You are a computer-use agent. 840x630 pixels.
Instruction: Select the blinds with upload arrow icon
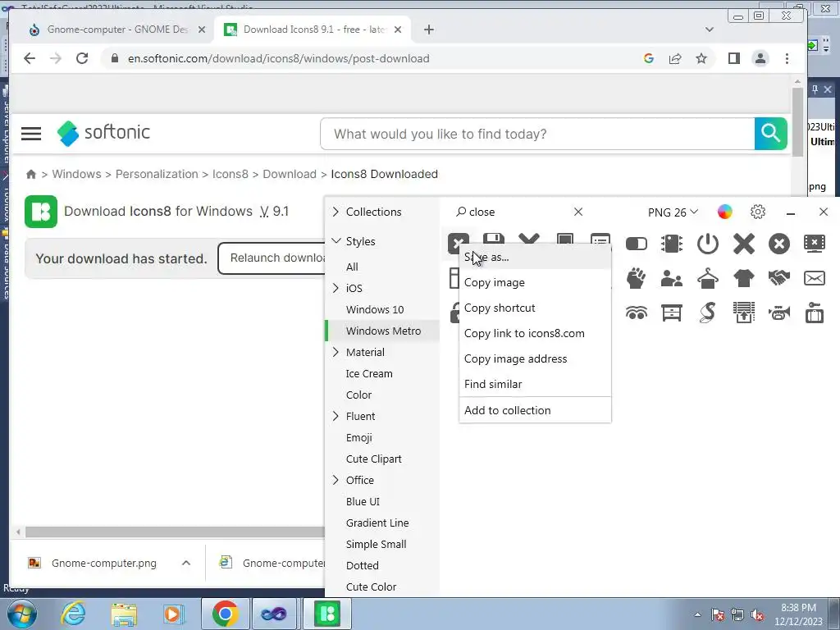click(743, 313)
